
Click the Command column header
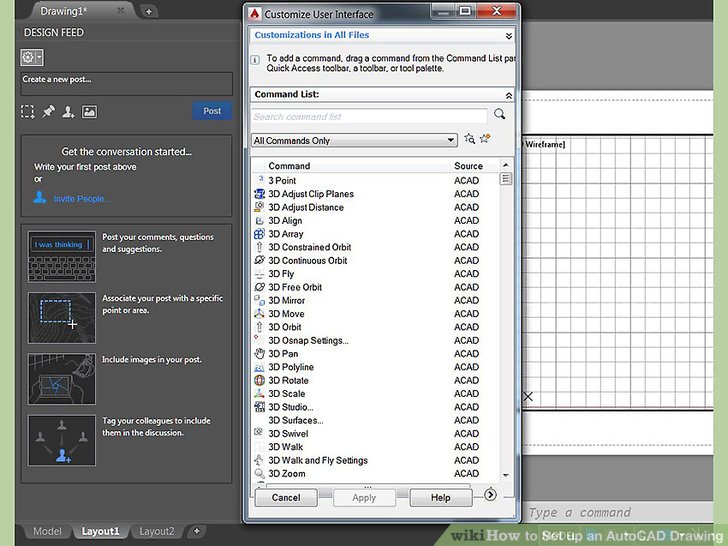click(289, 166)
